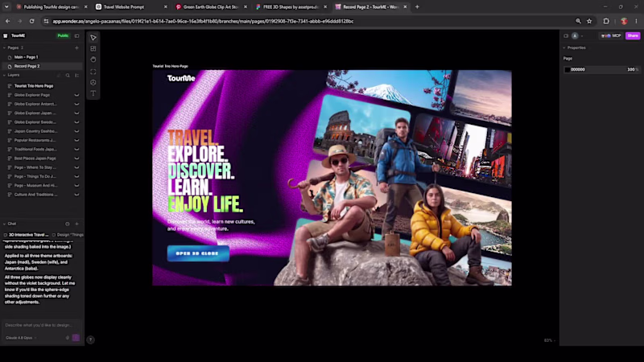Toggle visibility of Japan Country Dashbo... layer
644x362 pixels.
coord(76,131)
